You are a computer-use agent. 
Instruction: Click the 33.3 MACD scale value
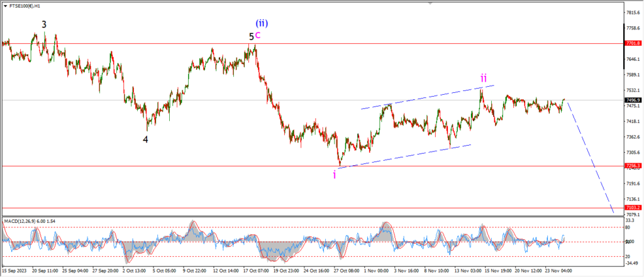tap(628, 221)
